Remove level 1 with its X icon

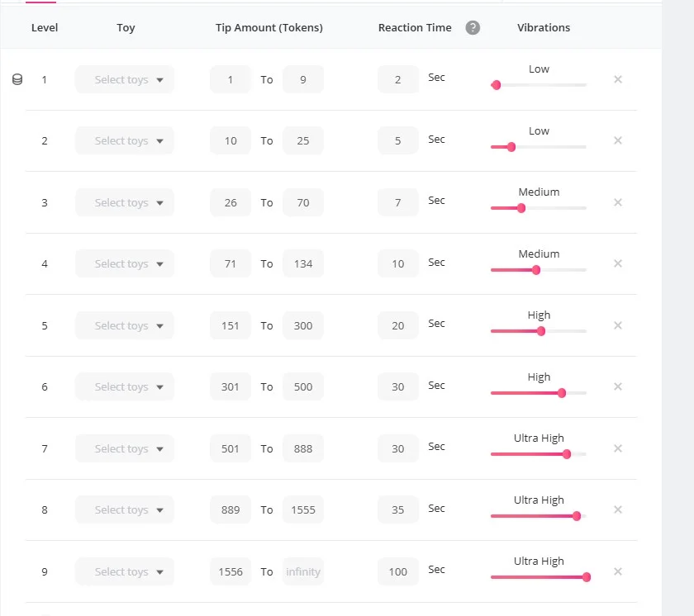click(x=618, y=79)
